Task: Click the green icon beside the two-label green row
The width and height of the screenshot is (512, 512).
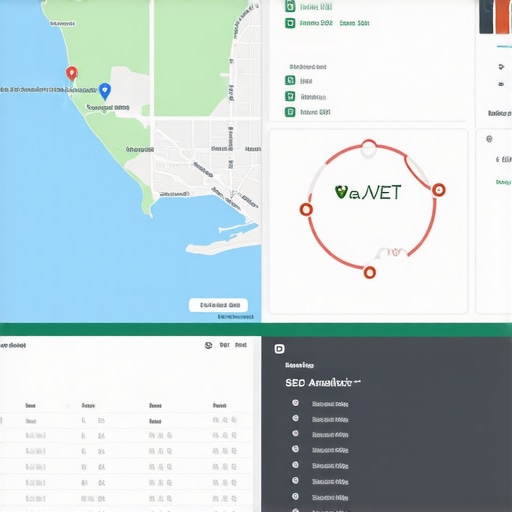Action: tap(290, 23)
